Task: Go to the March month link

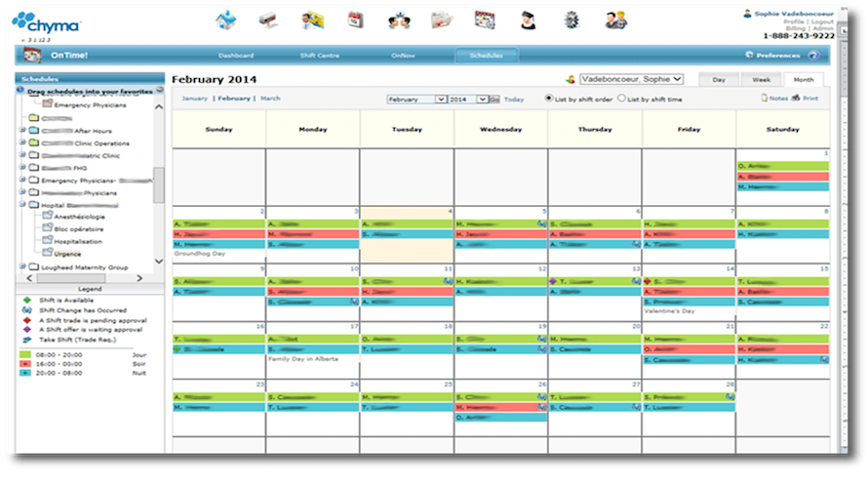Action: pos(270,98)
